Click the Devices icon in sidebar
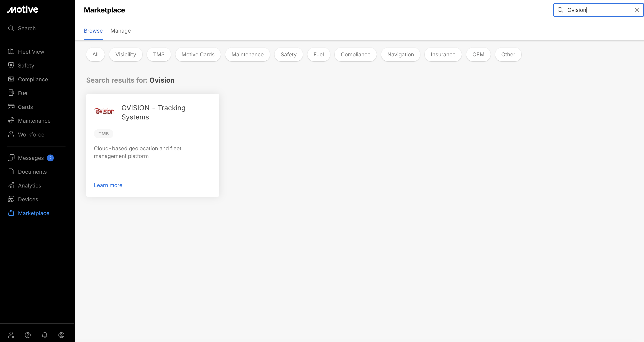644x342 pixels. [x=11, y=199]
